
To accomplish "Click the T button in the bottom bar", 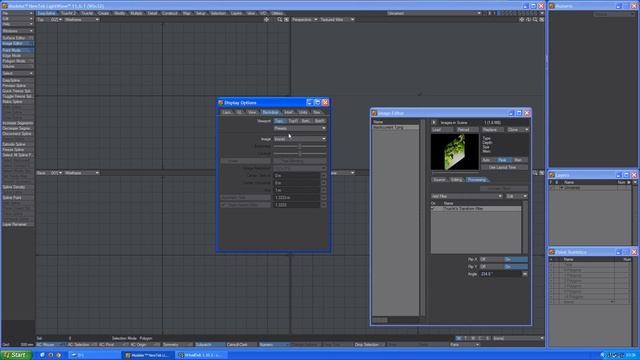I will [466, 338].
